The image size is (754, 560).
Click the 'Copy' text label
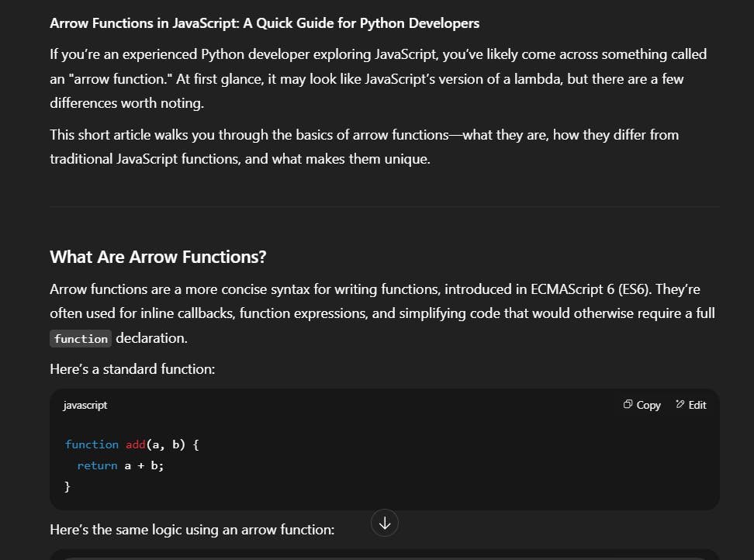coord(649,404)
